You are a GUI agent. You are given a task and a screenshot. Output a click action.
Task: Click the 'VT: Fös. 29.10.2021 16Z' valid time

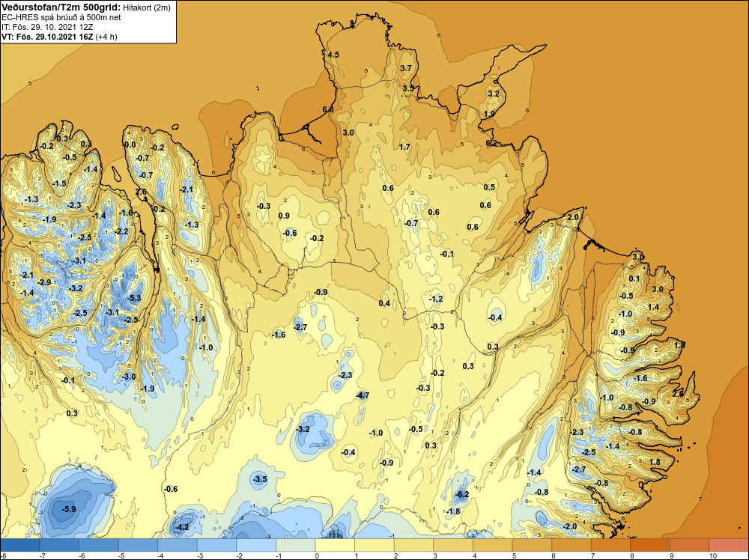click(47, 37)
